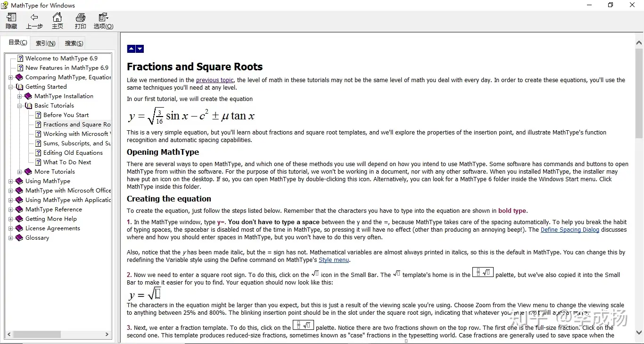This screenshot has width=644, height=344.
Task: Expand the MathType Reference node
Action: [11, 210]
